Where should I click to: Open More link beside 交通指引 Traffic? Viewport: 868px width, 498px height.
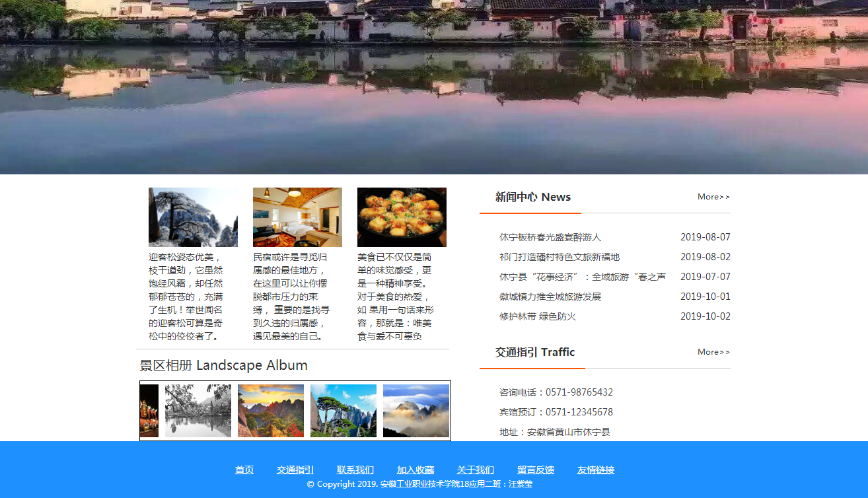point(713,352)
